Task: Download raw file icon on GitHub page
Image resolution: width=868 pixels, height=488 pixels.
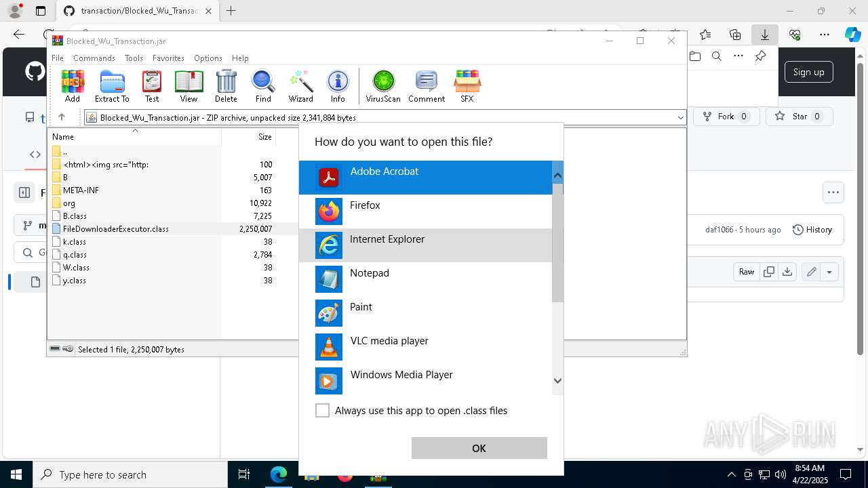Action: click(787, 272)
